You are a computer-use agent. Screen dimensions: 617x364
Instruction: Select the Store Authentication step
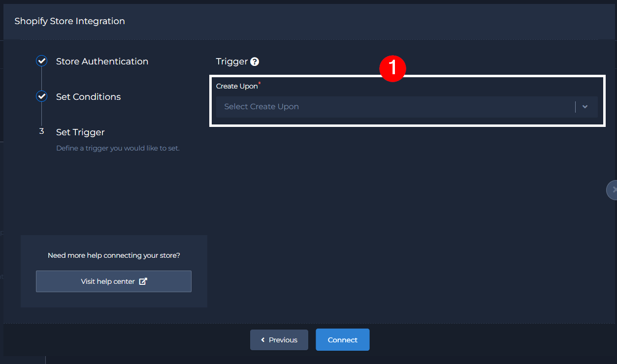(x=102, y=61)
